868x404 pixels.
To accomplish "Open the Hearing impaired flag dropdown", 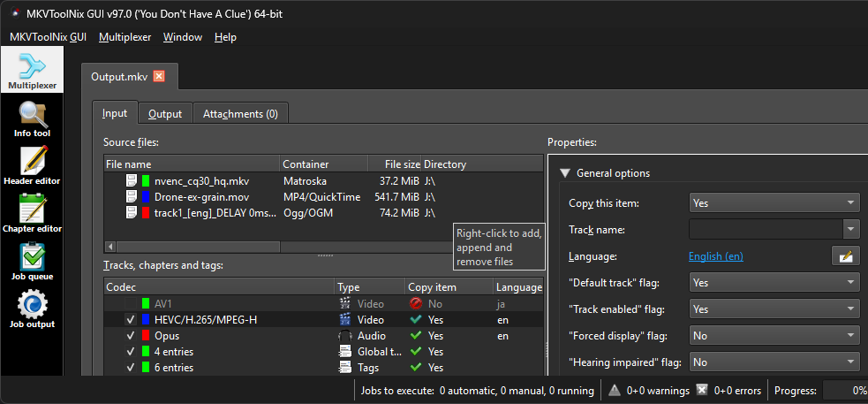I will (x=774, y=362).
